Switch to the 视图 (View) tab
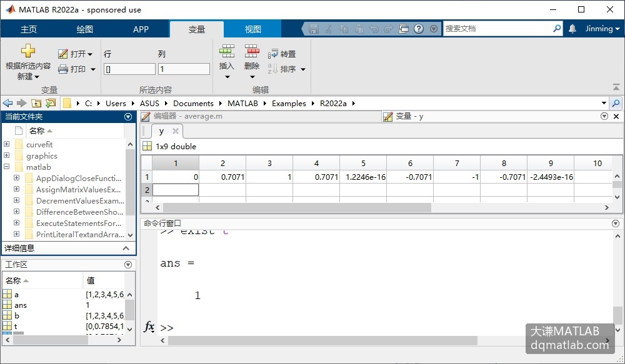This screenshot has height=364, width=625. 252,29
